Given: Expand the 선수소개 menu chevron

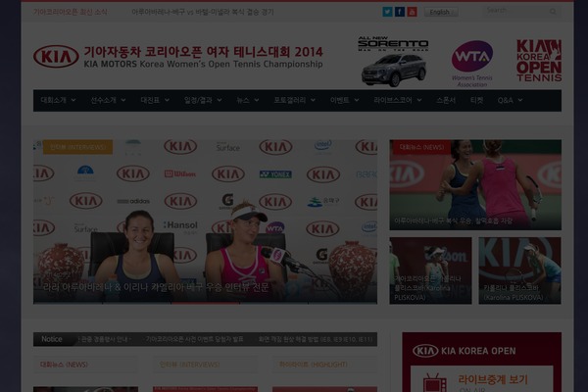Looking at the screenshot, I should (123, 100).
